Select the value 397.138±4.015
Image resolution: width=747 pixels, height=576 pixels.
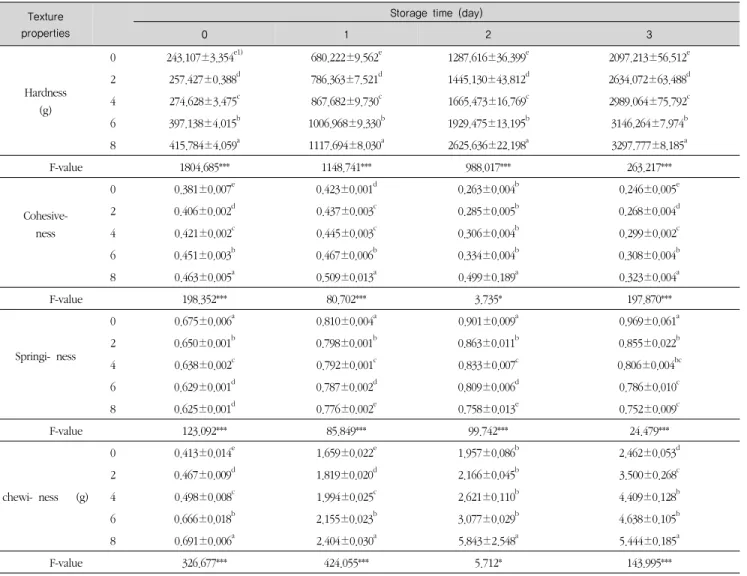tap(204, 123)
